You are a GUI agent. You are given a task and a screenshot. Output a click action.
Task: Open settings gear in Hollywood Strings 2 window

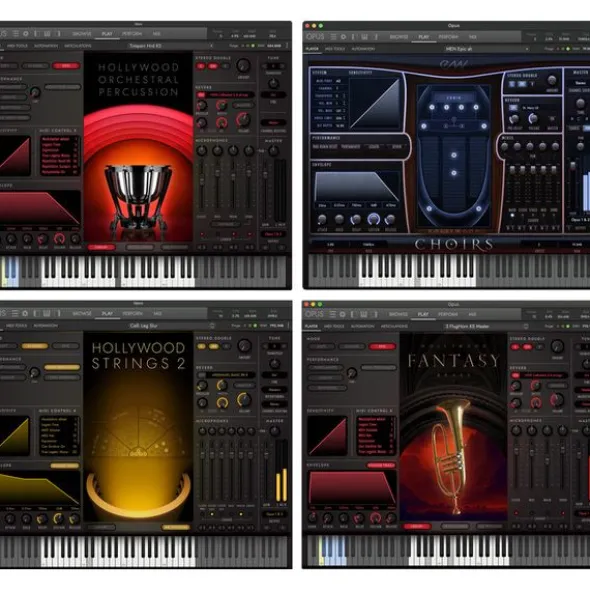(x=25, y=314)
